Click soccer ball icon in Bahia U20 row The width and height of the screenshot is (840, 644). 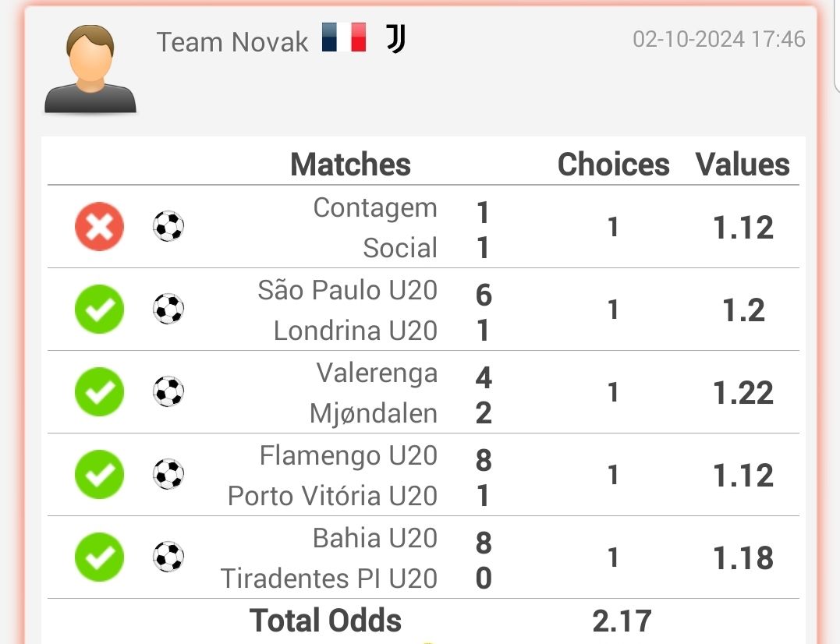[168, 557]
